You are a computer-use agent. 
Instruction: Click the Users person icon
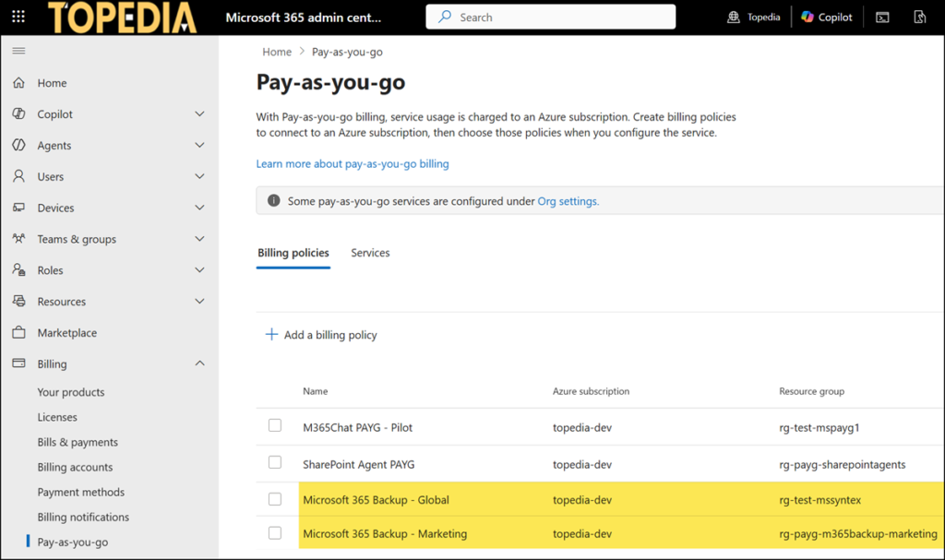point(18,176)
